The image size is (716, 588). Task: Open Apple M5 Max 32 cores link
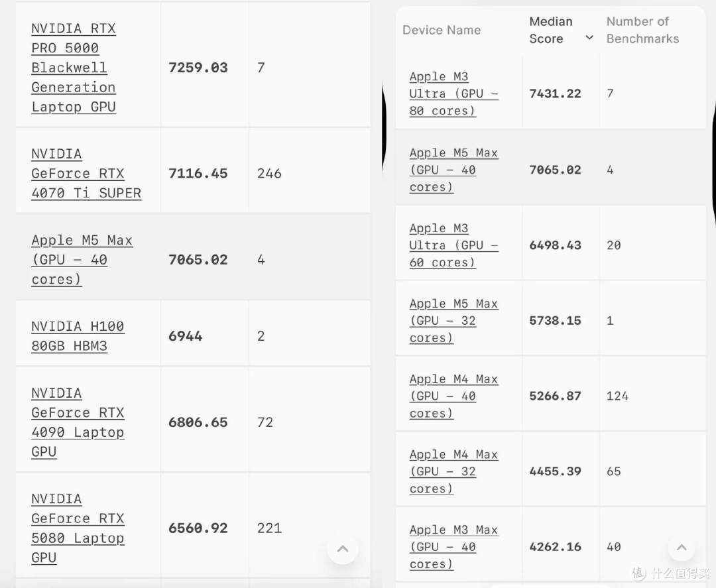click(x=454, y=320)
